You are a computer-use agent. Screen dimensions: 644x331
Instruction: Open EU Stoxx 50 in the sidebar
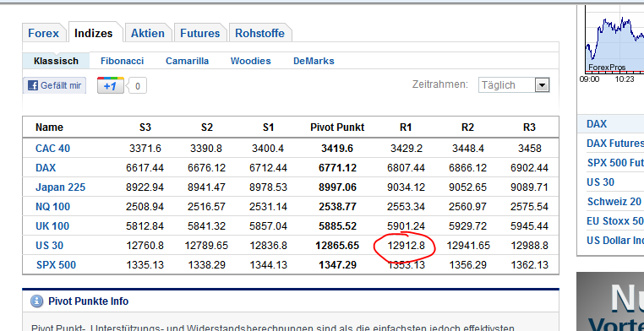click(614, 220)
